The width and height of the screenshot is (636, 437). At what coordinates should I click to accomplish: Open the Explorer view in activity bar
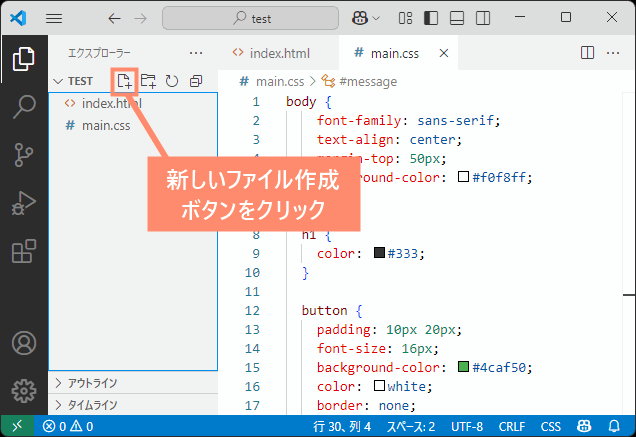tap(24, 59)
